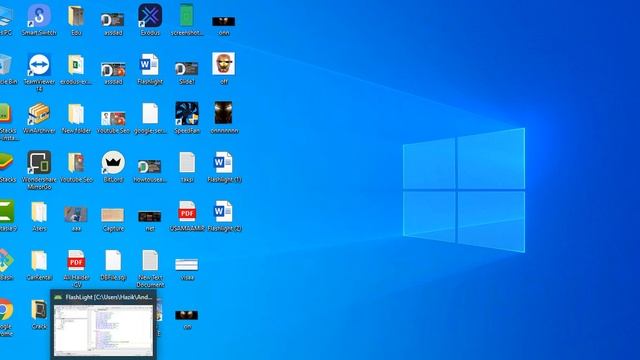Launch Camtasia 9
The width and height of the screenshot is (640, 360).
tap(7, 211)
